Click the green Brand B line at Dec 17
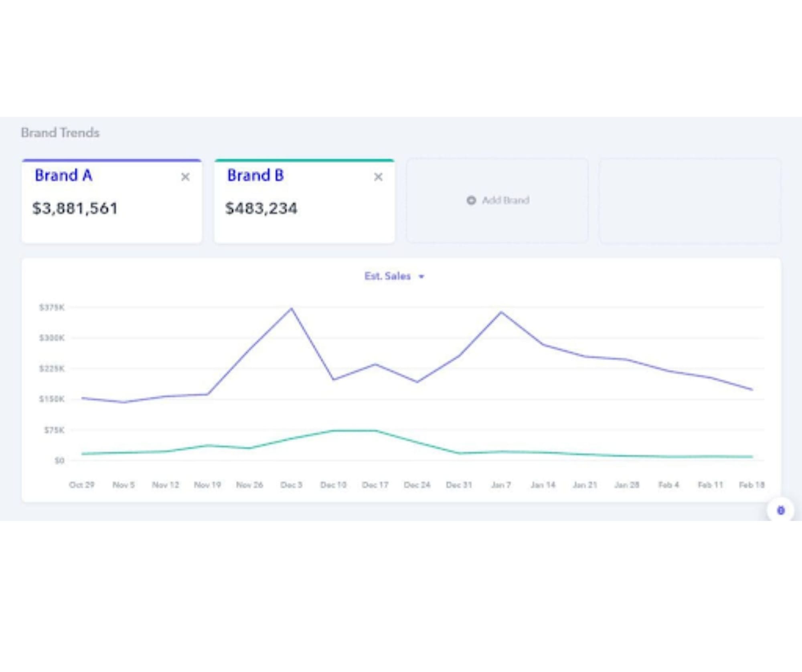The width and height of the screenshot is (802, 672). coord(375,431)
